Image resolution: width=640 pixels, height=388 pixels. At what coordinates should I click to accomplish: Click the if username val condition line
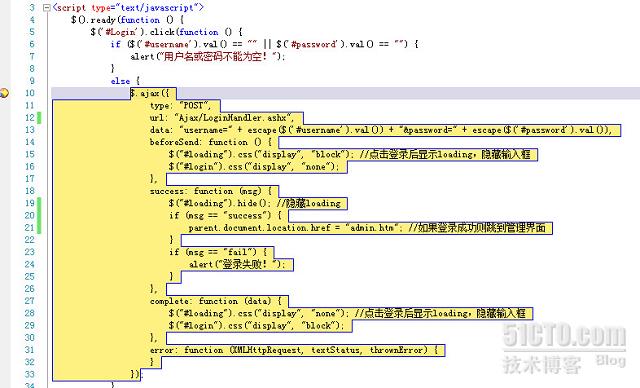pos(264,44)
